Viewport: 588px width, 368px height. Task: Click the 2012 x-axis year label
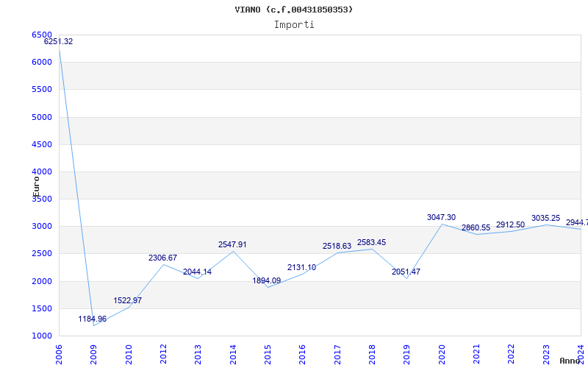point(163,355)
